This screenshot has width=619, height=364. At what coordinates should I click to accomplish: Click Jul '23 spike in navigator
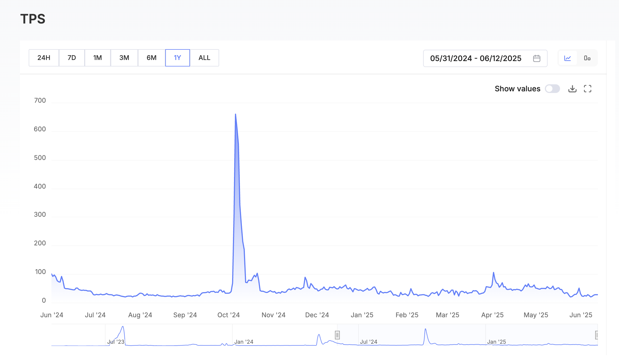point(123,328)
